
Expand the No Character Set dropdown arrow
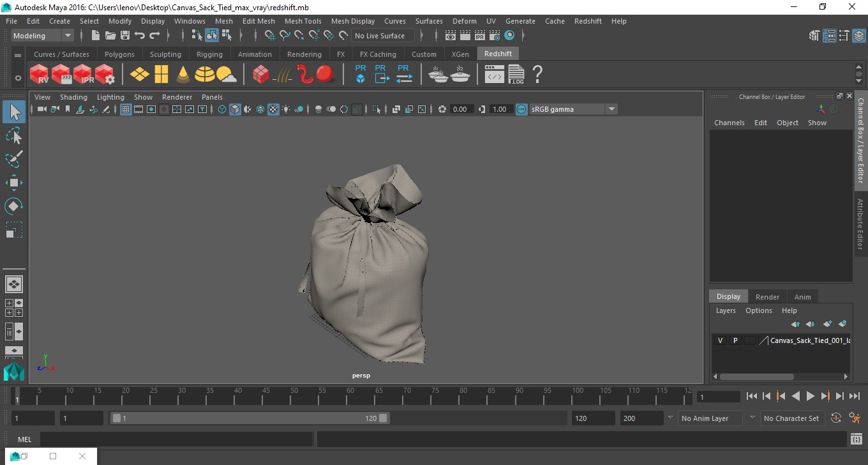pyautogui.click(x=752, y=418)
